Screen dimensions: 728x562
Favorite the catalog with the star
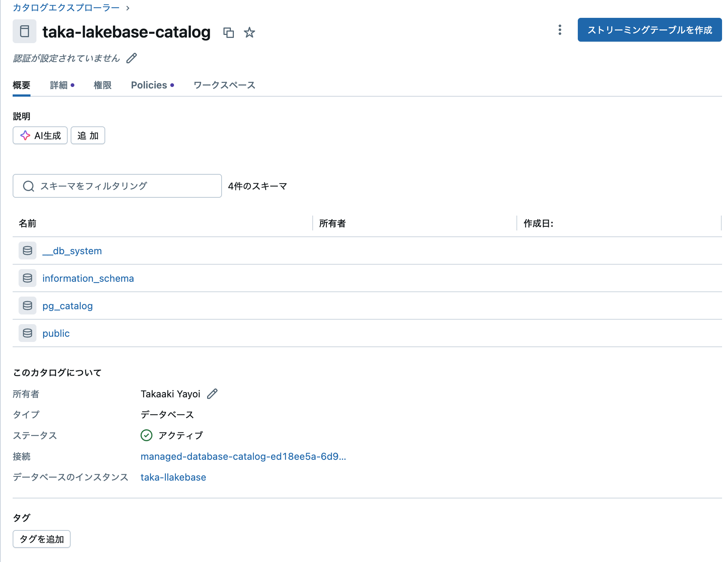click(x=249, y=33)
